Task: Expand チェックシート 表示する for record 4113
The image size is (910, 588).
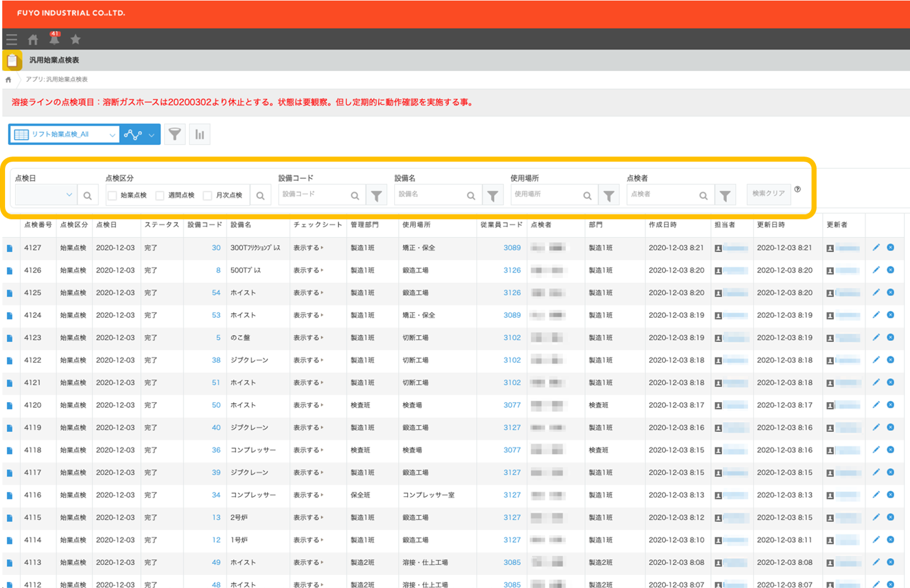Action: click(x=309, y=563)
